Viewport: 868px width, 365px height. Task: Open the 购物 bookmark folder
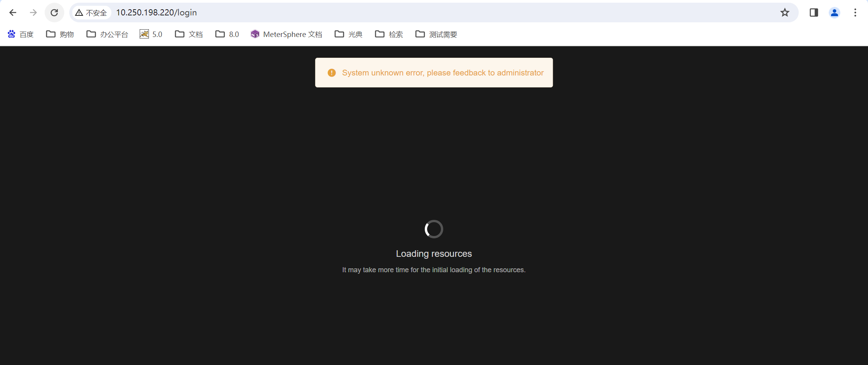[60, 34]
